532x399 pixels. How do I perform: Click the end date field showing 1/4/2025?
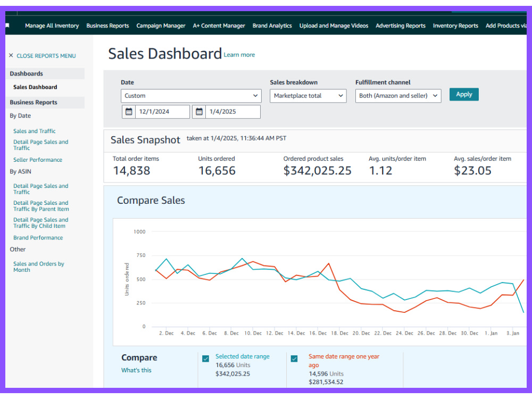(233, 112)
